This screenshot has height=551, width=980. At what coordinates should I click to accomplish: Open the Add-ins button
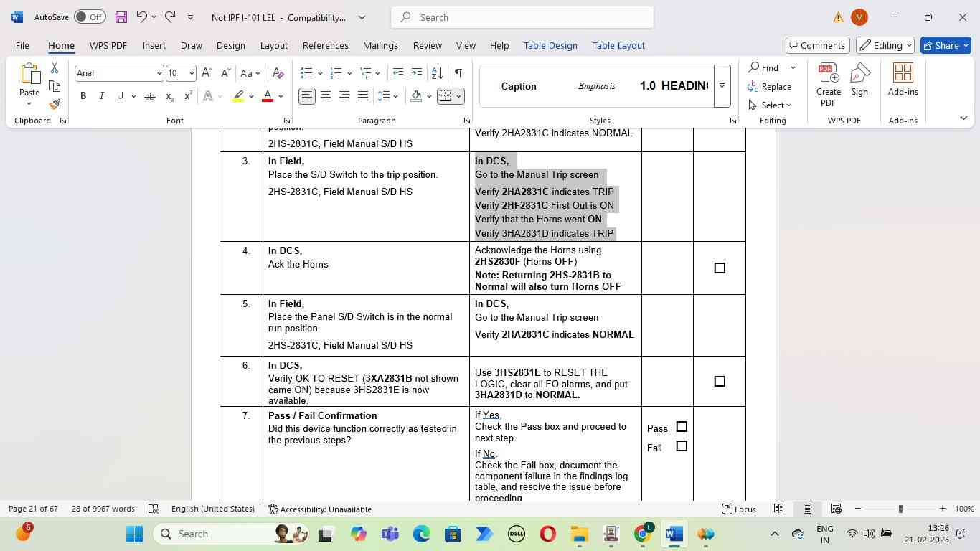[x=903, y=79]
